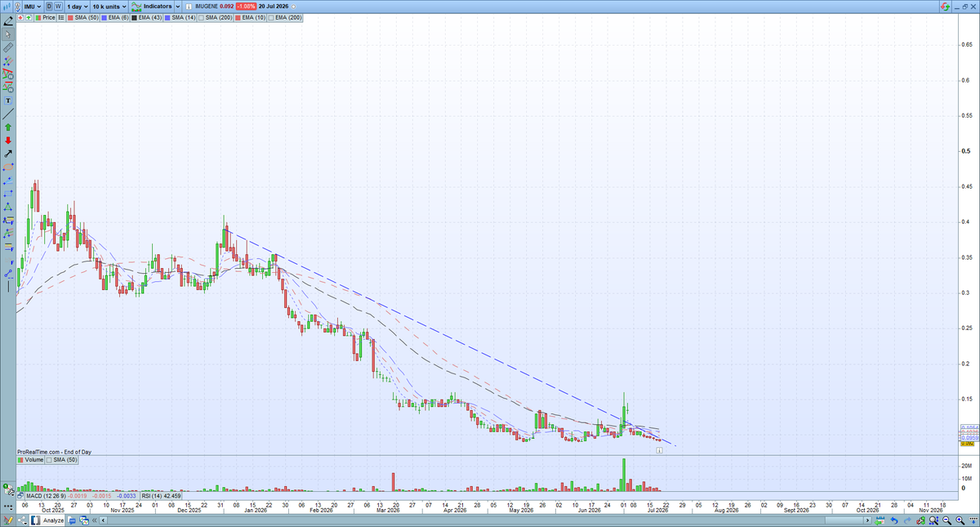
Task: Toggle the EMA (6) indicator
Action: tap(114, 17)
